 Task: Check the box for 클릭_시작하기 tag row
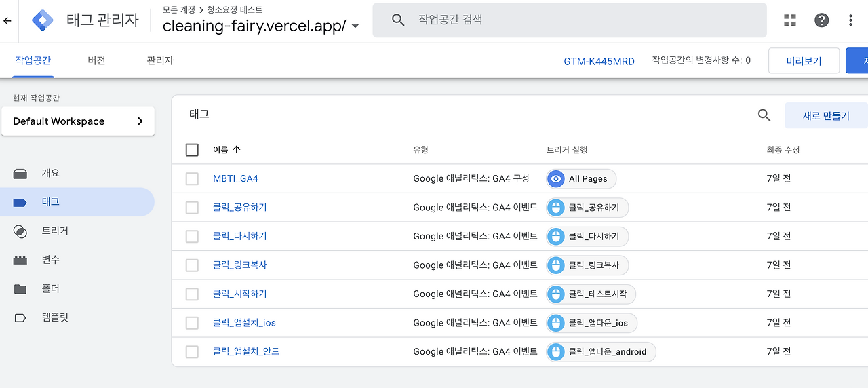(x=192, y=294)
